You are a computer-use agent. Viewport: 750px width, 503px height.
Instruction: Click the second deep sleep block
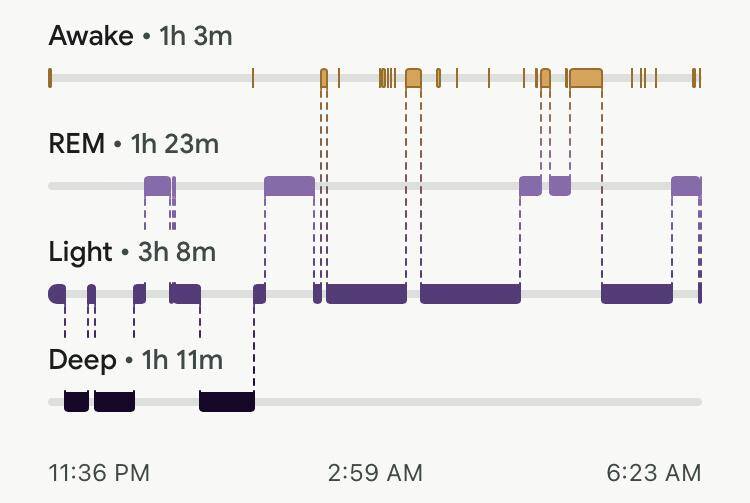click(114, 402)
